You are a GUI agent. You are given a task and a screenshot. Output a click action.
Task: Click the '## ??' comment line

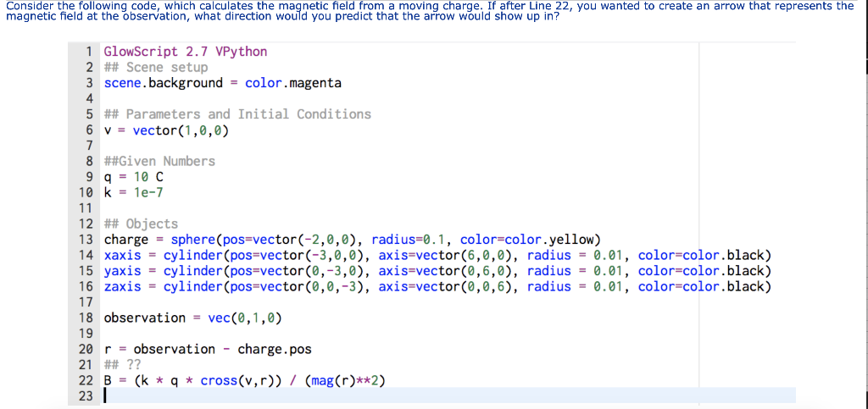pos(122,365)
